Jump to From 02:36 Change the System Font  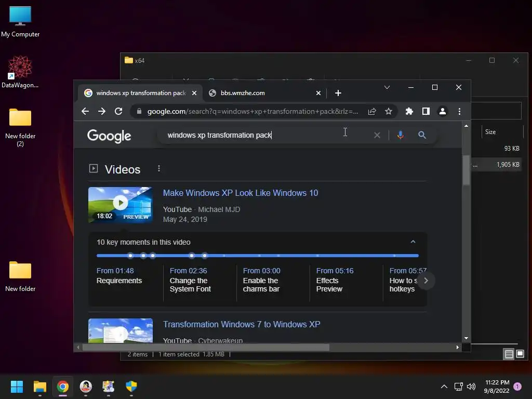(190, 280)
